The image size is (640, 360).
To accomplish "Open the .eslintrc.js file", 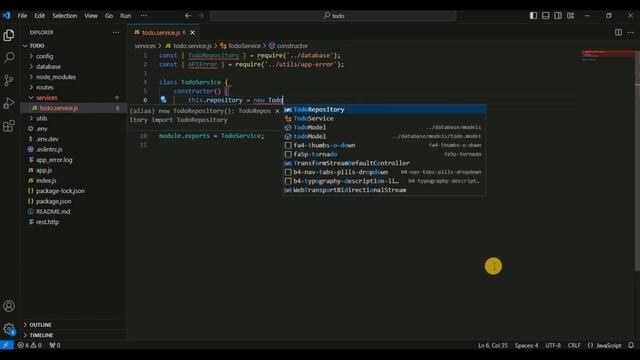I will tap(73, 149).
